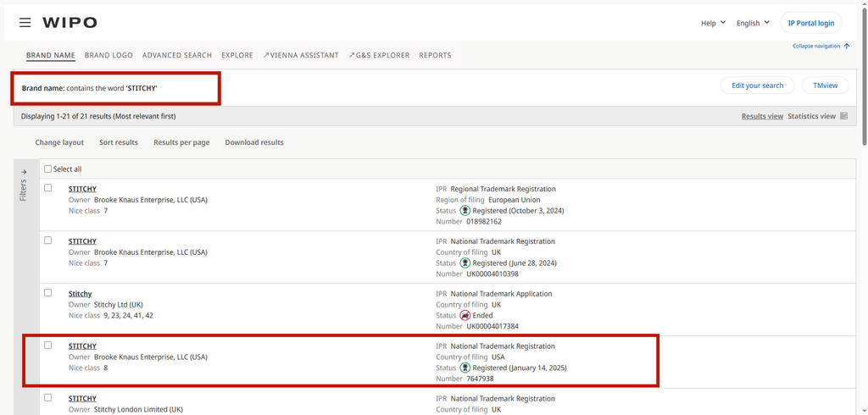The height and width of the screenshot is (415, 868).
Task: Open the English language dropdown
Action: (753, 23)
